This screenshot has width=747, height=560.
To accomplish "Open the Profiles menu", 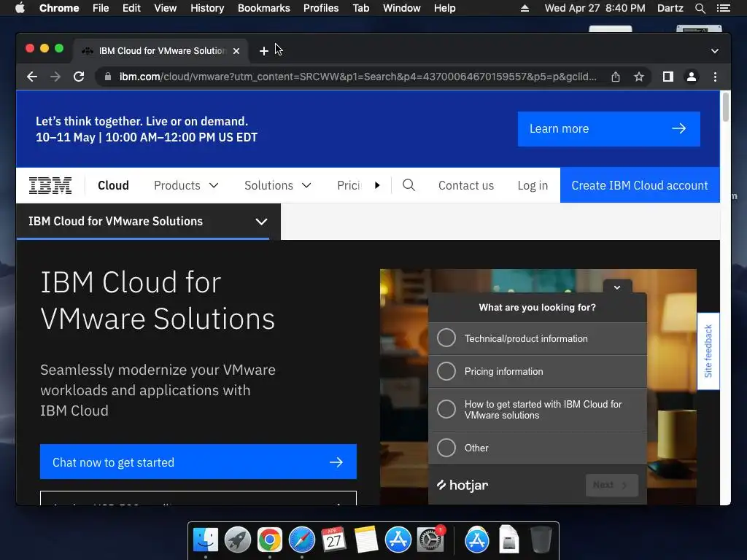I will pos(321,8).
